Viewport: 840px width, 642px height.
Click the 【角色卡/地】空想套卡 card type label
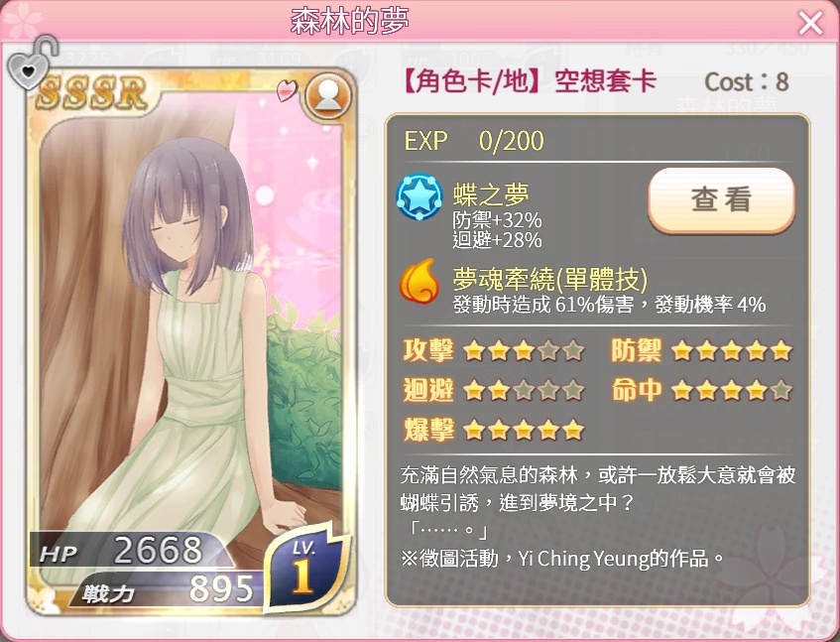point(529,82)
